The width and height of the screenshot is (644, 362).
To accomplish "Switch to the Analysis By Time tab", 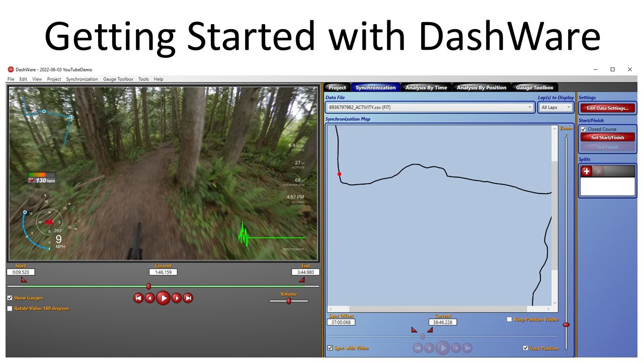I will [426, 87].
